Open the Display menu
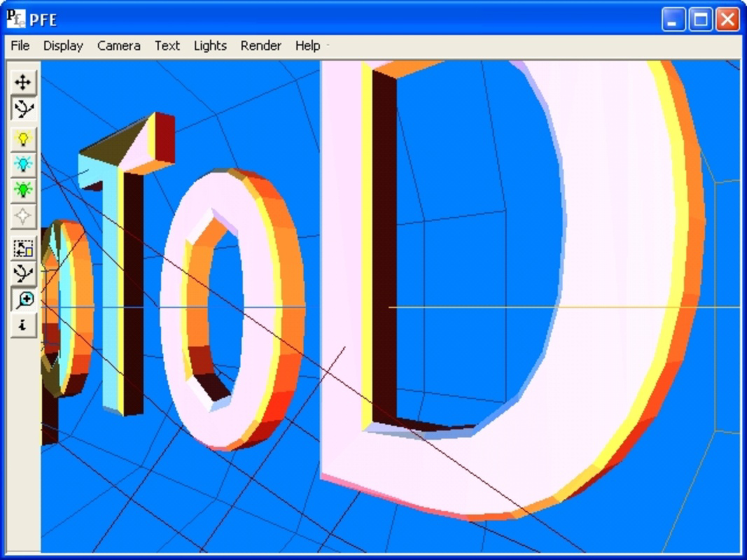The width and height of the screenshot is (747, 560). (62, 45)
